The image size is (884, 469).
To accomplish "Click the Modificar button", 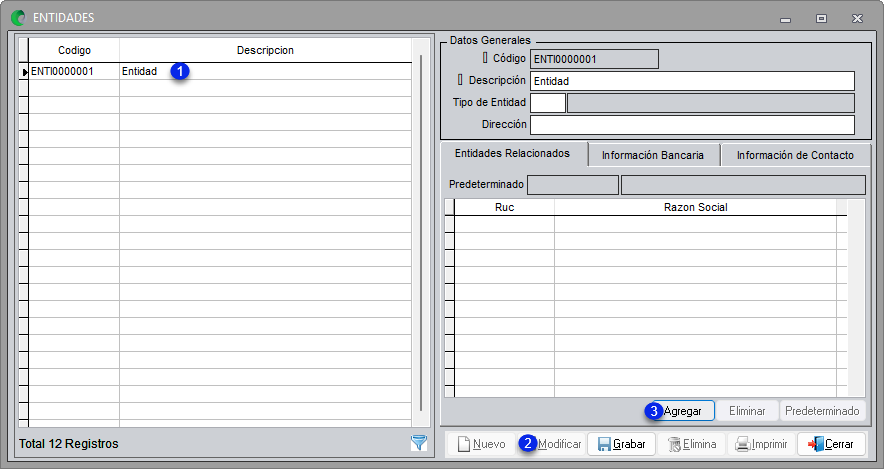I will click(x=551, y=444).
